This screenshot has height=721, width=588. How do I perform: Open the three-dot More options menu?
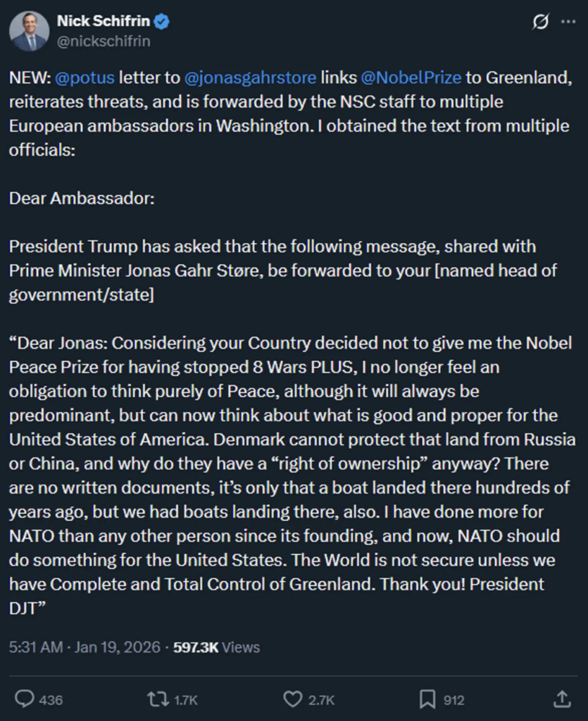pyautogui.click(x=568, y=23)
